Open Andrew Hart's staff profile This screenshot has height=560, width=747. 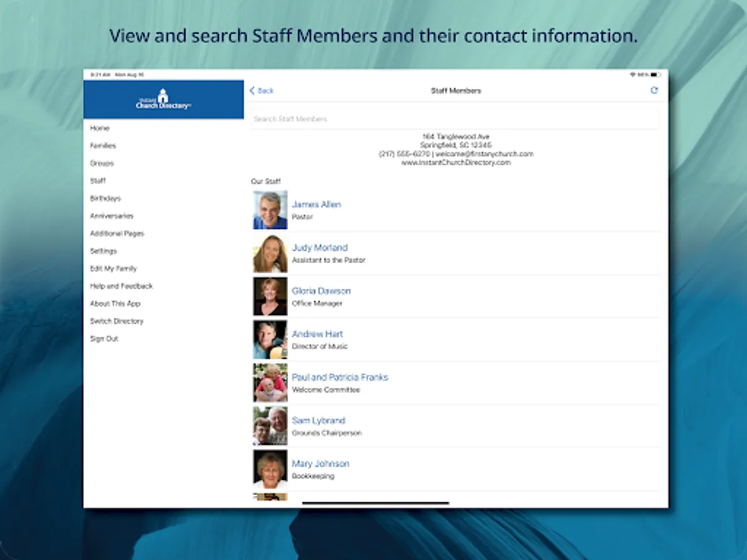[x=456, y=340]
